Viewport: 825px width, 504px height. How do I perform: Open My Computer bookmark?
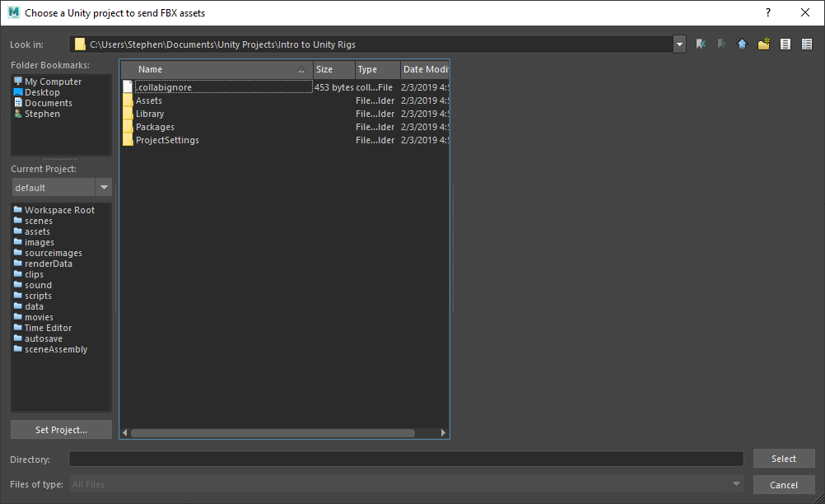click(53, 82)
